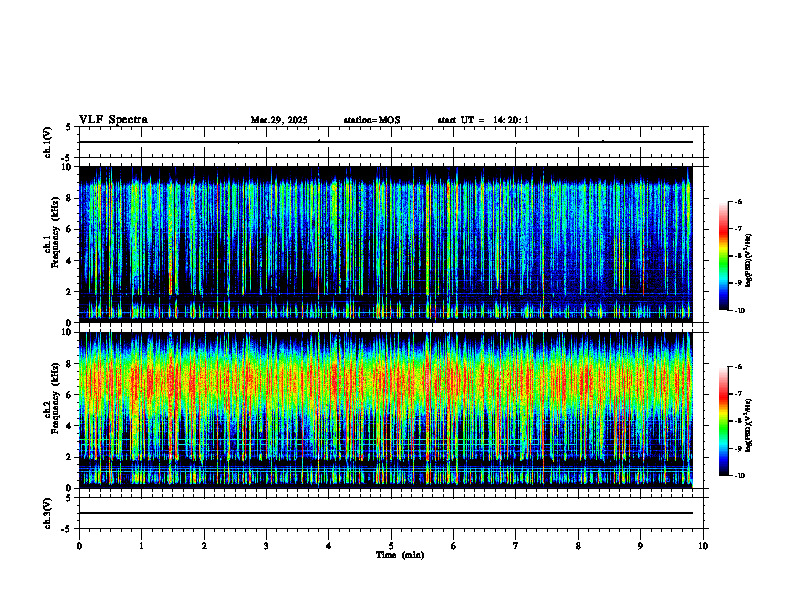Screen dimensions: 792x612
Task: Click time axis tick label '1'
Action: [141, 546]
